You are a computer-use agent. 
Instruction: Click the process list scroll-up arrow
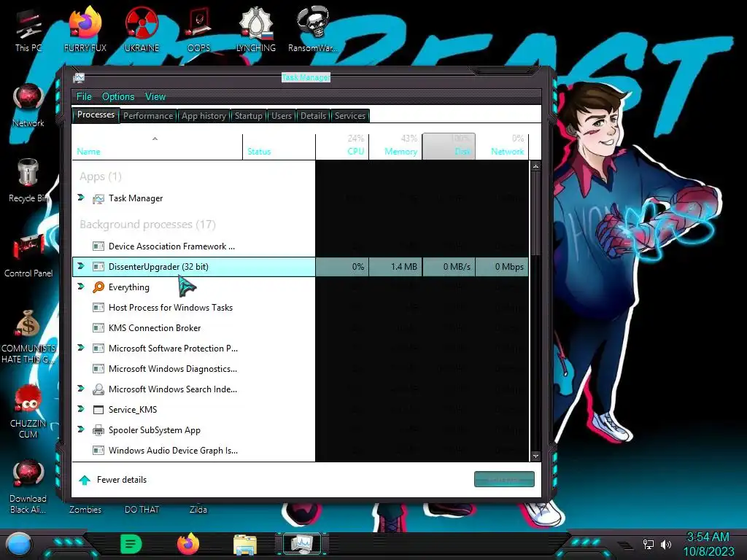(536, 166)
